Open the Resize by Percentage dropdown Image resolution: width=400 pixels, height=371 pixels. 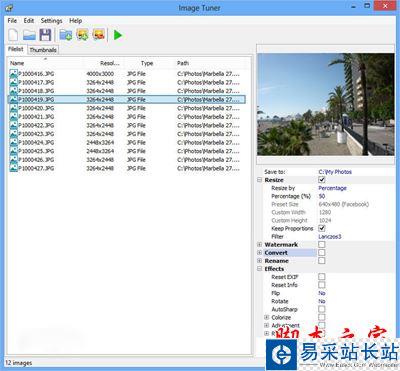tap(332, 188)
